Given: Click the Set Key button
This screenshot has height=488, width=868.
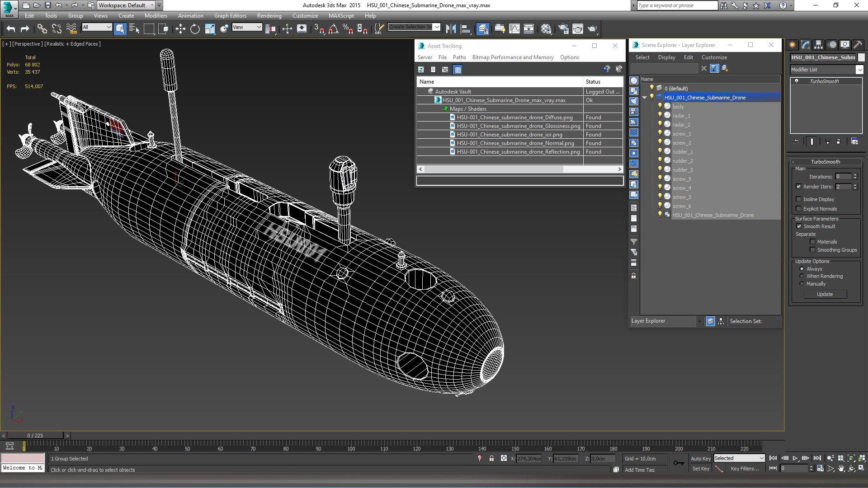Looking at the screenshot, I should click(701, 469).
